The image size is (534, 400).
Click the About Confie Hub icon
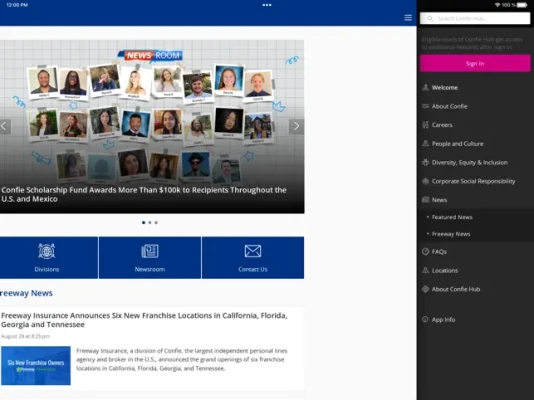pos(425,289)
